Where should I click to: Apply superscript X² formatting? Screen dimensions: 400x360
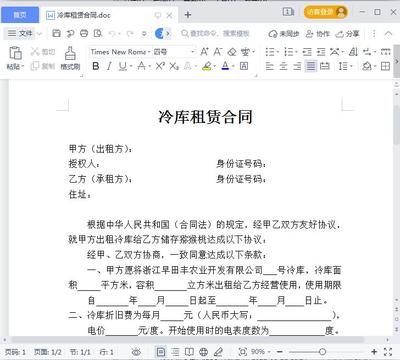[x=160, y=66]
